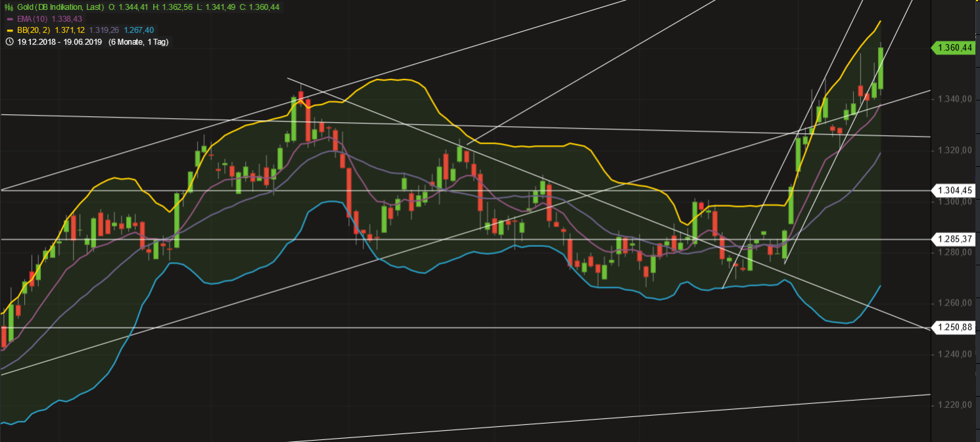
Task: Click the 1.320,00 price axis label
Action: tap(956, 150)
